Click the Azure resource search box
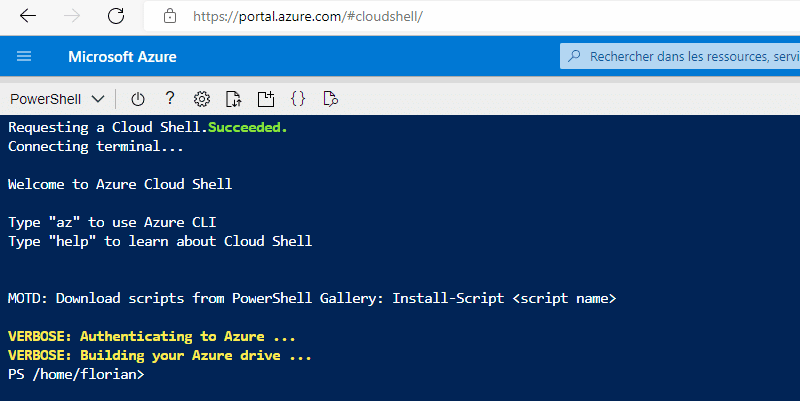The image size is (800, 401). tap(690, 57)
